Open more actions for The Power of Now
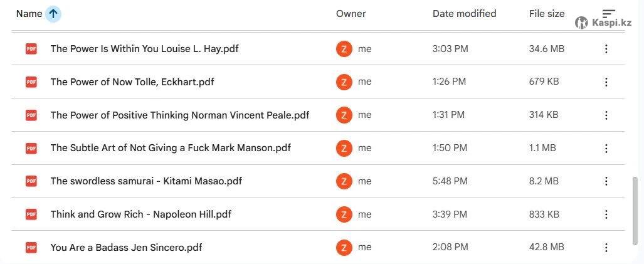 click(x=606, y=82)
